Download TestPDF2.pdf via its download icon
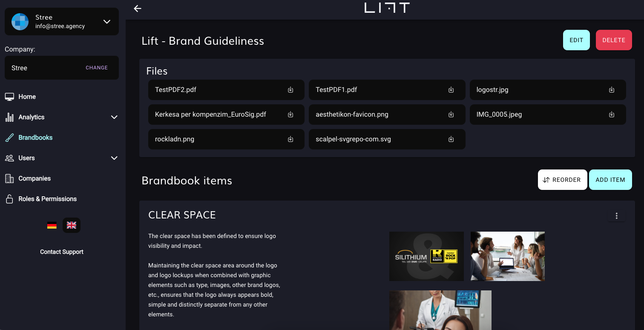This screenshot has height=330, width=644. tap(290, 90)
